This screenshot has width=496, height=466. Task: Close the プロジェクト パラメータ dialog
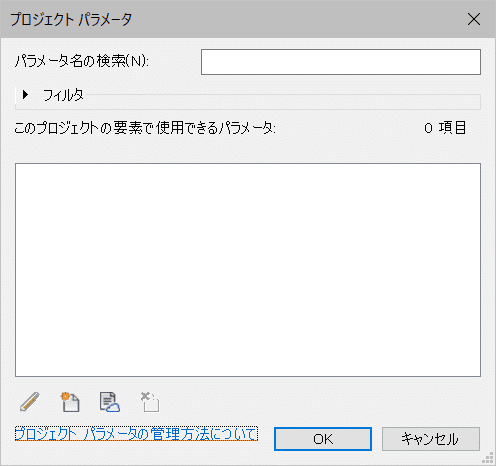[474, 19]
